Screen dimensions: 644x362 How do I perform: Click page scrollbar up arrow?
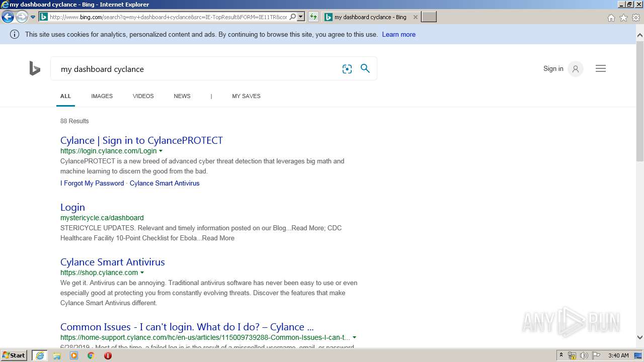point(640,35)
